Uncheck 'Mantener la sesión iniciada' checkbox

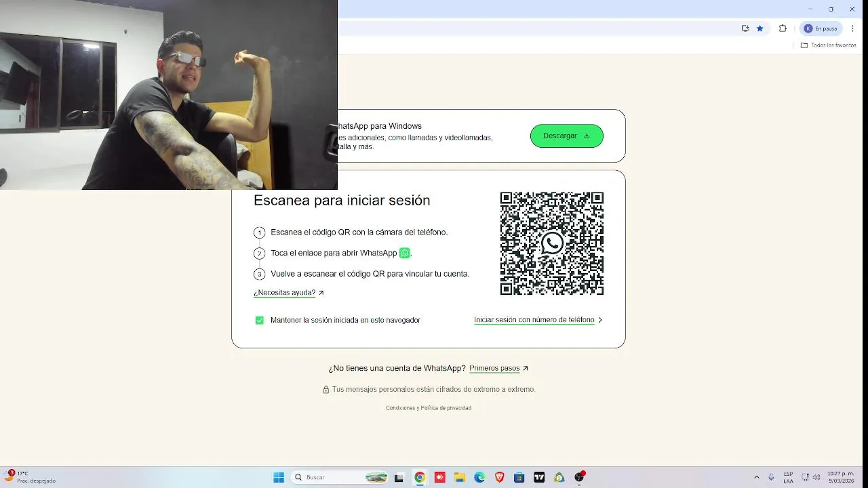[x=259, y=320]
